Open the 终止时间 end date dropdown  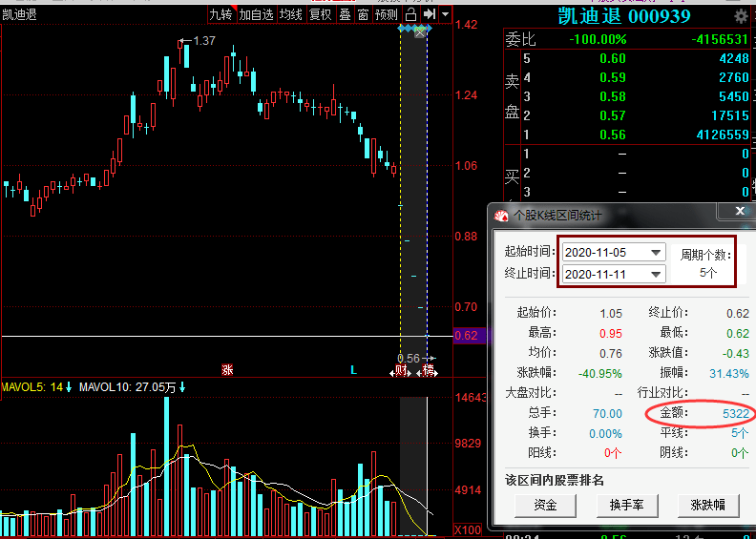[655, 274]
